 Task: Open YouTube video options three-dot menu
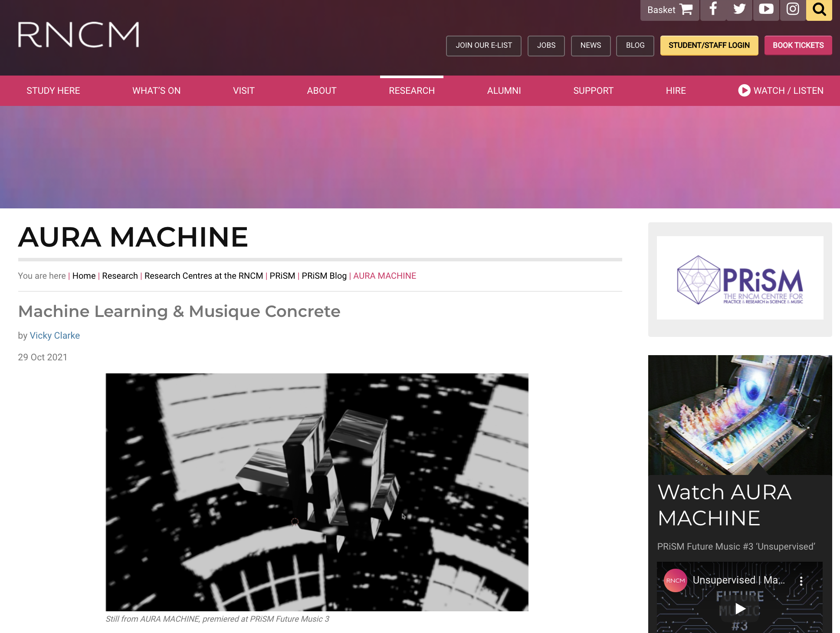point(801,581)
